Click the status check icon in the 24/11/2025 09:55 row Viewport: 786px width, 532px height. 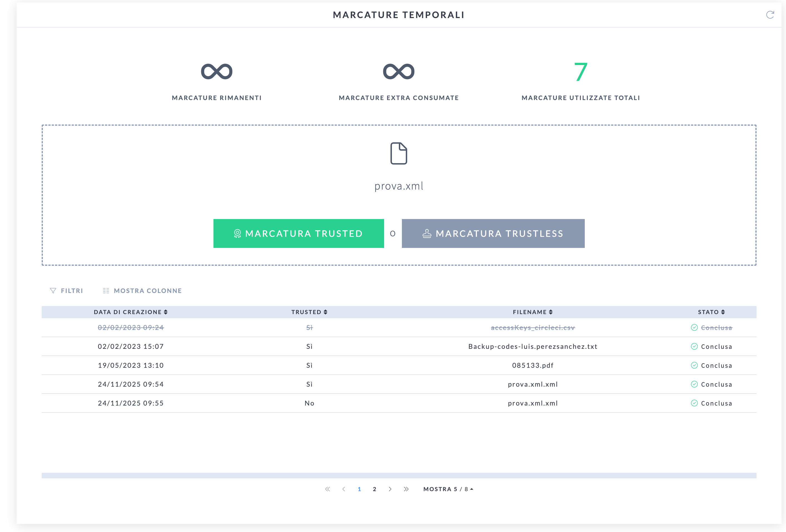coord(694,403)
